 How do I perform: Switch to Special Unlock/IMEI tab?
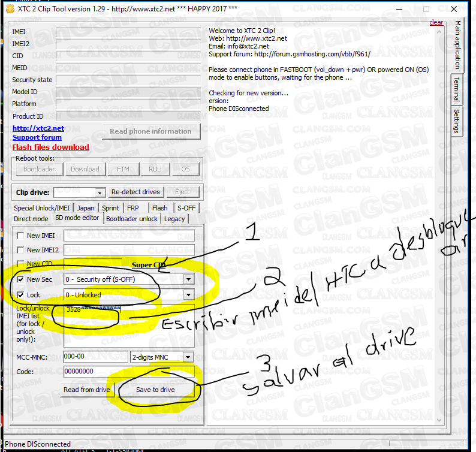tap(42, 208)
